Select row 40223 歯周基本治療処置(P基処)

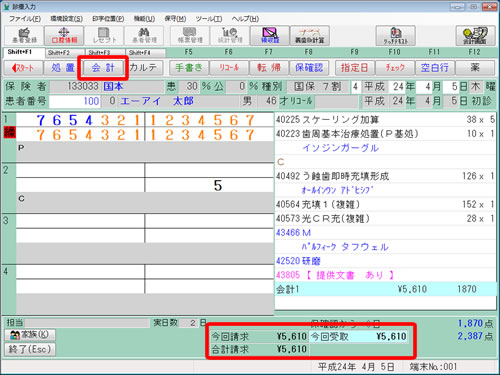tap(385, 134)
